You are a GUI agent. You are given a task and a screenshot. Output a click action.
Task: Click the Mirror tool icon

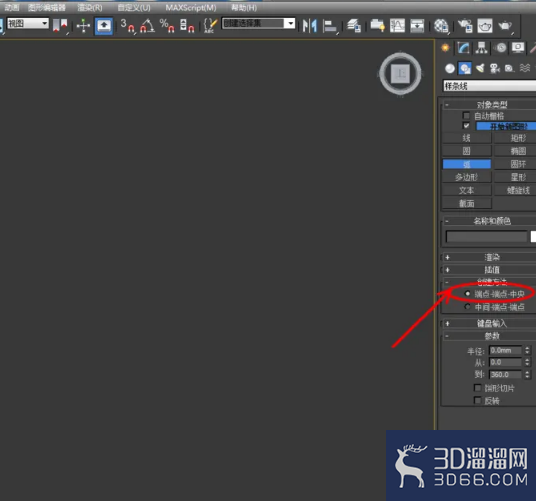click(309, 26)
